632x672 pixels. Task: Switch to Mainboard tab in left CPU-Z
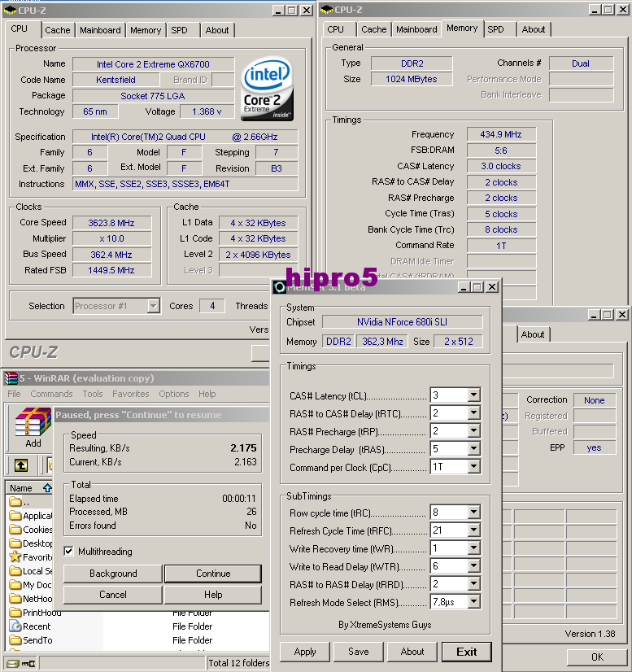(x=100, y=30)
